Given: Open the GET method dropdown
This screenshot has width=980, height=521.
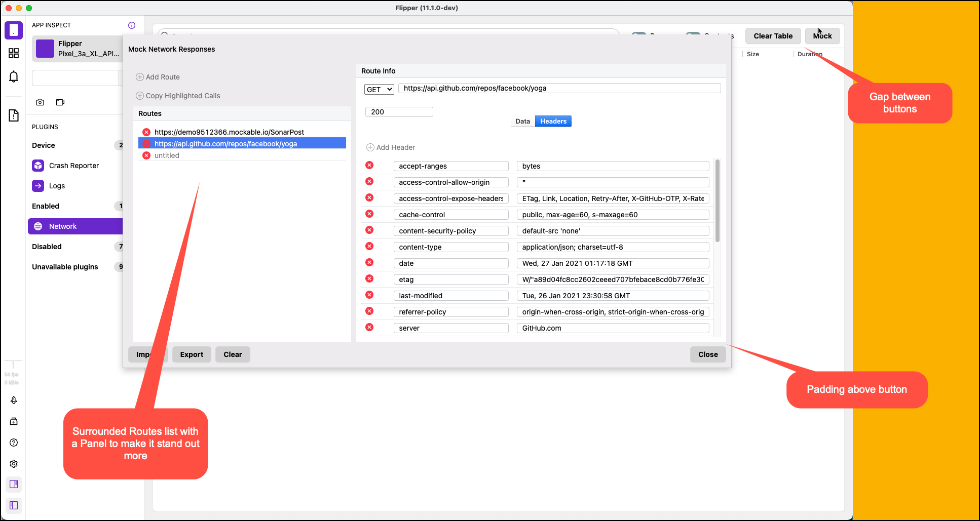Looking at the screenshot, I should tap(379, 90).
